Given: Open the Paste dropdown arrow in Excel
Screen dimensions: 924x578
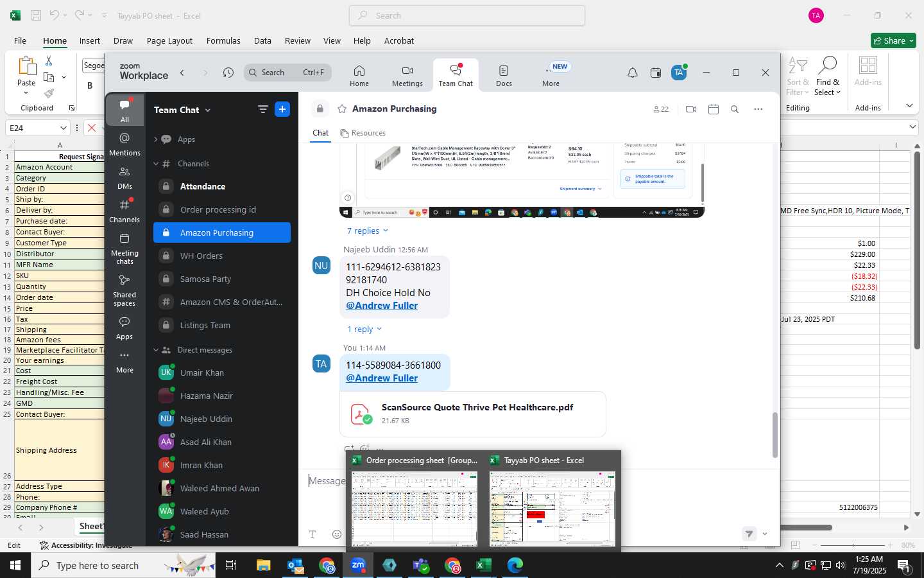Looking at the screenshot, I should [26, 92].
